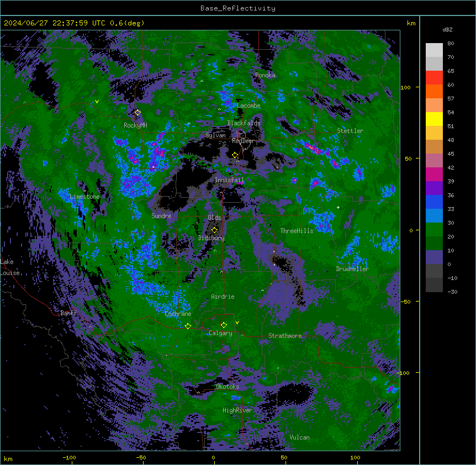Click the top-right km axis unit label

tap(411, 23)
